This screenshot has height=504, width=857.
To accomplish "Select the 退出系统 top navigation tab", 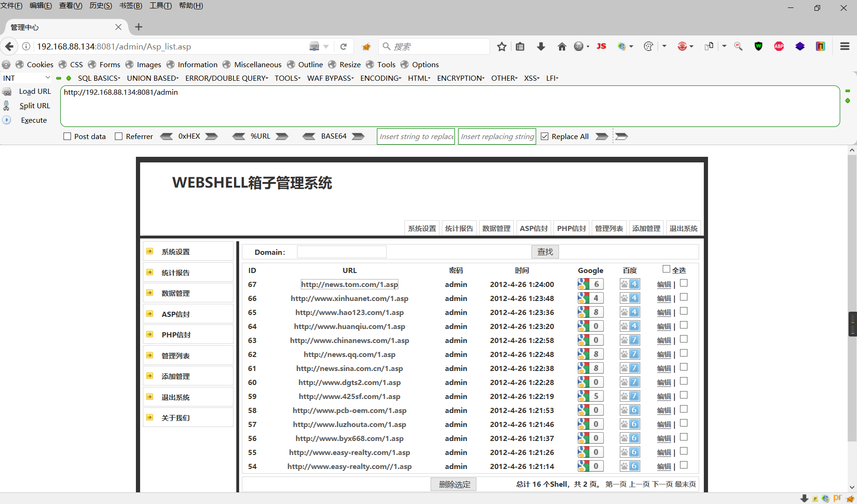I will tap(683, 228).
